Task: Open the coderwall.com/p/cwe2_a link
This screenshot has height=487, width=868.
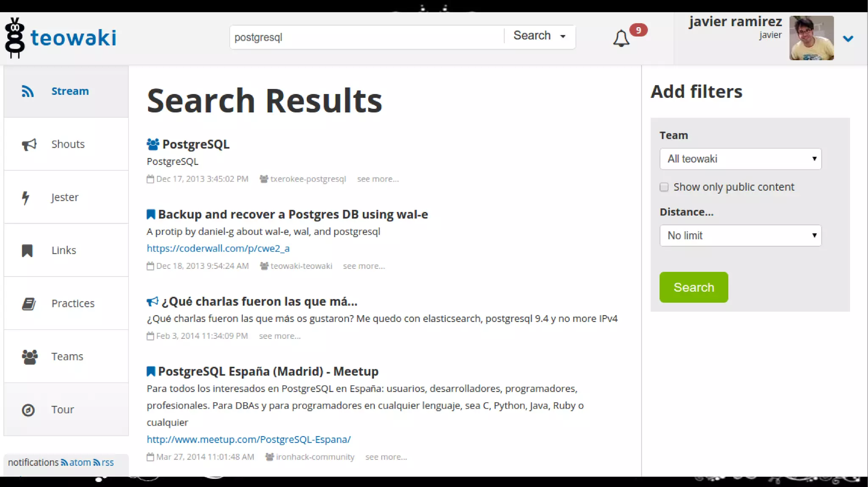Action: [x=218, y=249]
